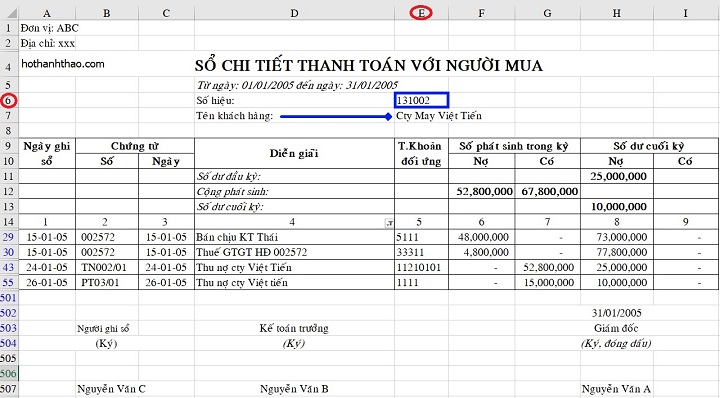Click the 'Số phát sinh trong kỳ' header cell
Image resolution: width=720 pixels, height=398 pixels.
(x=514, y=146)
